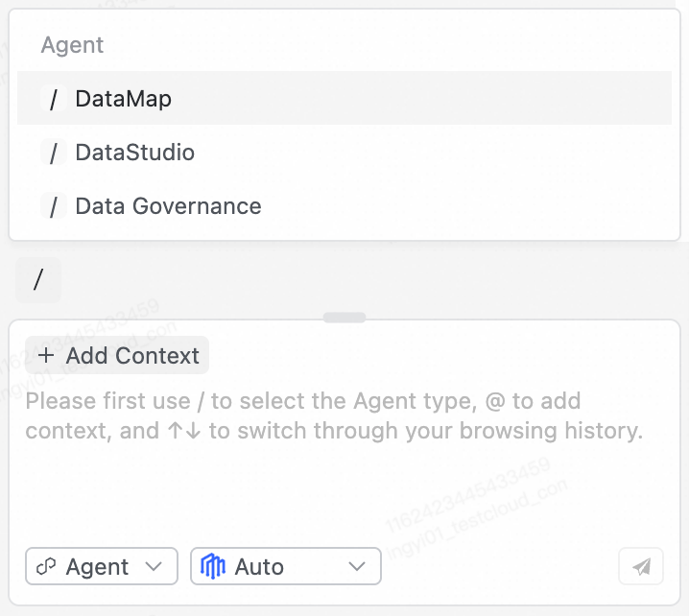Open the Agent mode dropdown
689x616 pixels.
point(102,567)
